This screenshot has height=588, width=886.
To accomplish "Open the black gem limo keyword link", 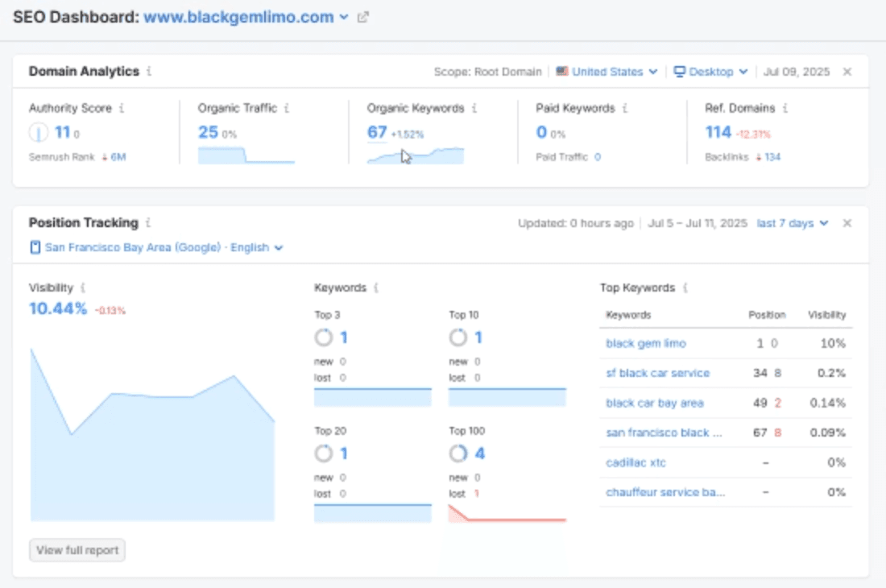I will 646,343.
